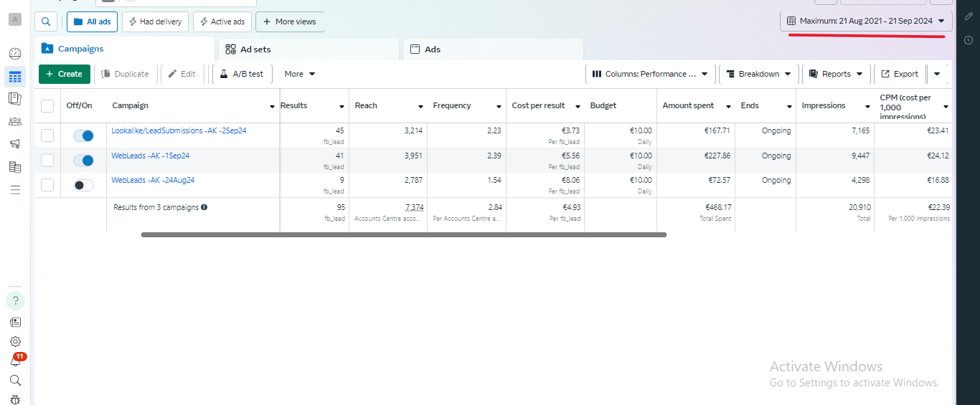The height and width of the screenshot is (405, 980).
Task: Open the help question mark icon
Action: tap(15, 300)
